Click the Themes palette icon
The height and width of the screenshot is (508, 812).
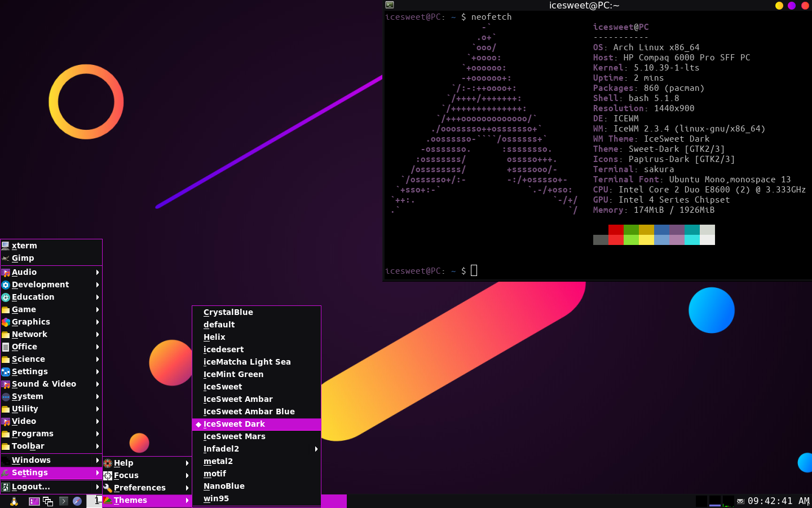[108, 500]
